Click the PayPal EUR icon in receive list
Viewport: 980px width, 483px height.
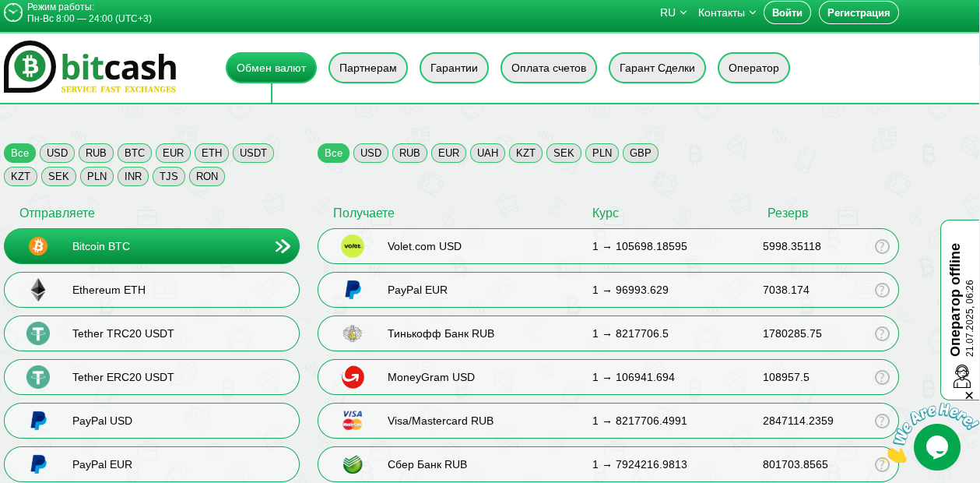[x=353, y=290]
